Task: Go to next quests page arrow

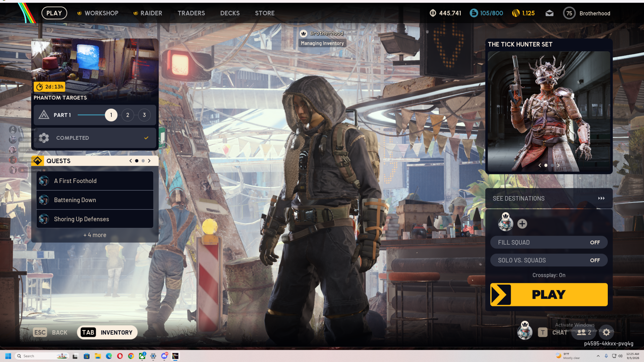Action: (149, 161)
